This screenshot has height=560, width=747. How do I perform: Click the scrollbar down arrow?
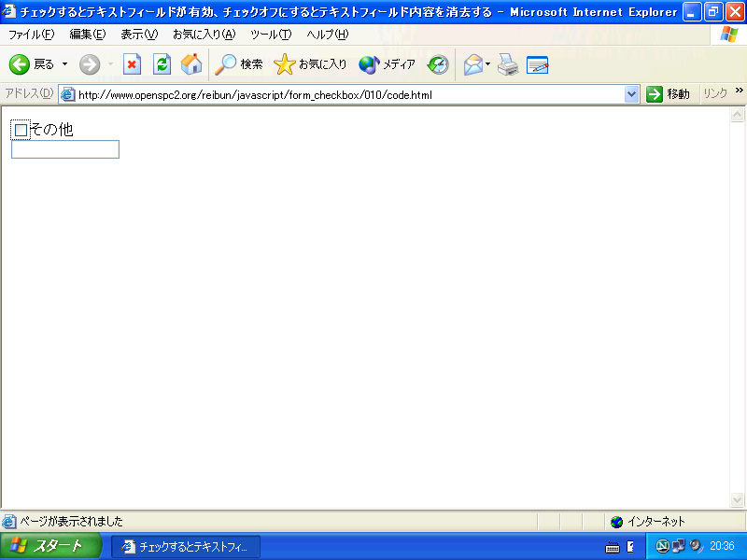(x=737, y=499)
